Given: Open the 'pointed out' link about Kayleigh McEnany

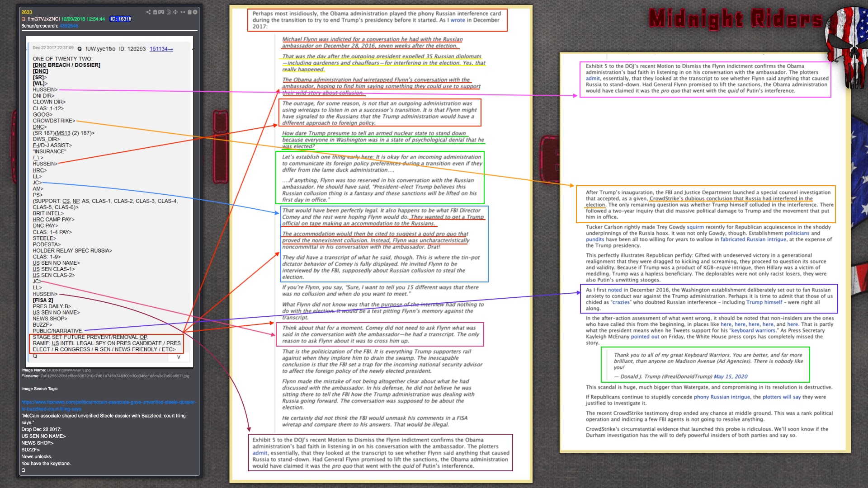Looking at the screenshot, I should click(x=645, y=337).
